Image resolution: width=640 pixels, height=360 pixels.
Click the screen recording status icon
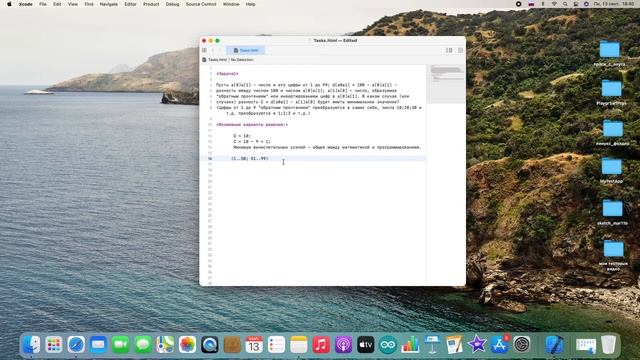(x=518, y=4)
